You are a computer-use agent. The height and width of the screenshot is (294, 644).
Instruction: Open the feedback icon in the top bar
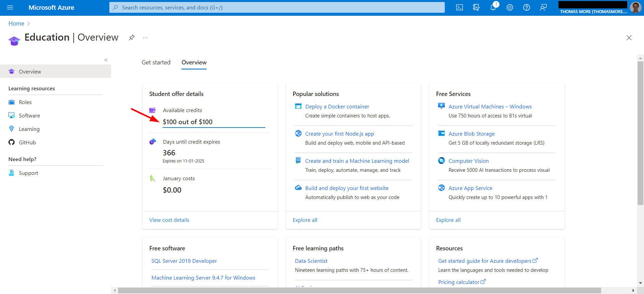point(543,7)
